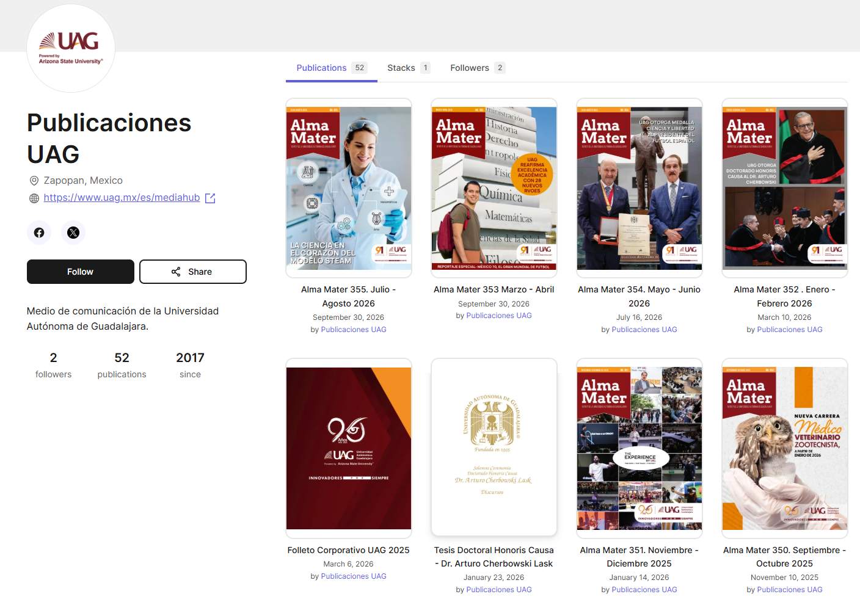Open the Alma Mater 350 owl cover thumbnail
The width and height of the screenshot is (860, 616).
(785, 448)
